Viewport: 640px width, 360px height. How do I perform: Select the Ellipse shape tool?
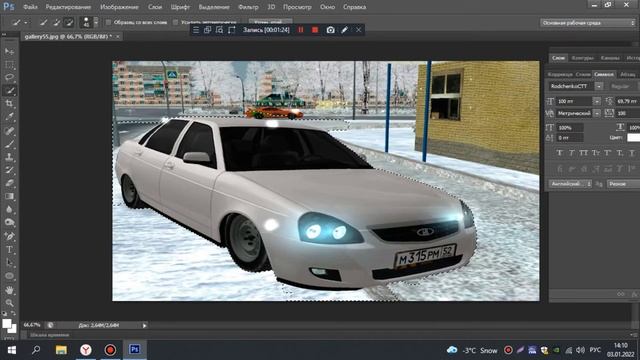coord(9,276)
